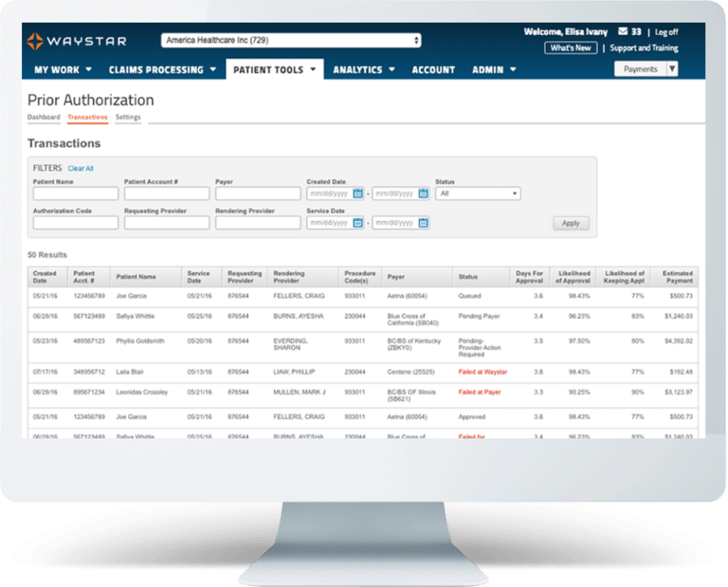728x587 pixels.
Task: Open Created Date start calendar picker
Action: (x=358, y=194)
